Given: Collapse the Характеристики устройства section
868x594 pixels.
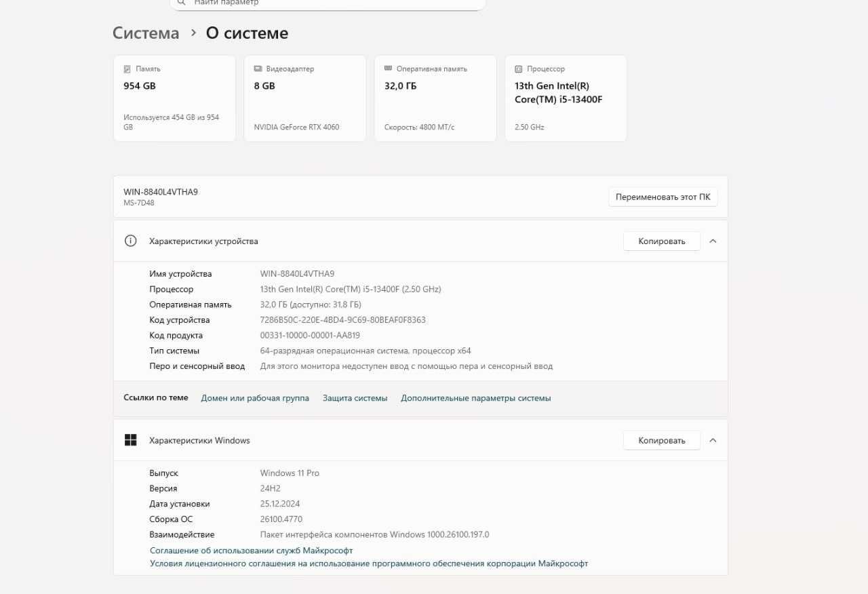Looking at the screenshot, I should [713, 241].
